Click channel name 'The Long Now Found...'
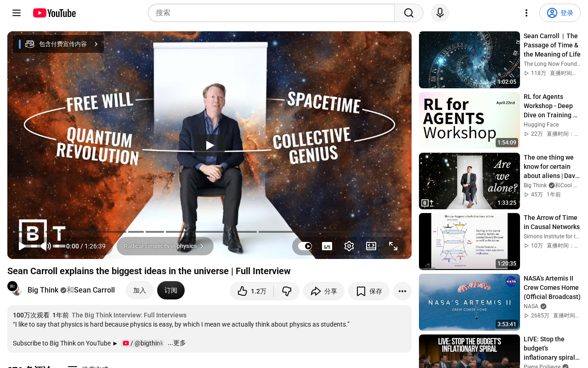The width and height of the screenshot is (588, 368). [x=552, y=64]
